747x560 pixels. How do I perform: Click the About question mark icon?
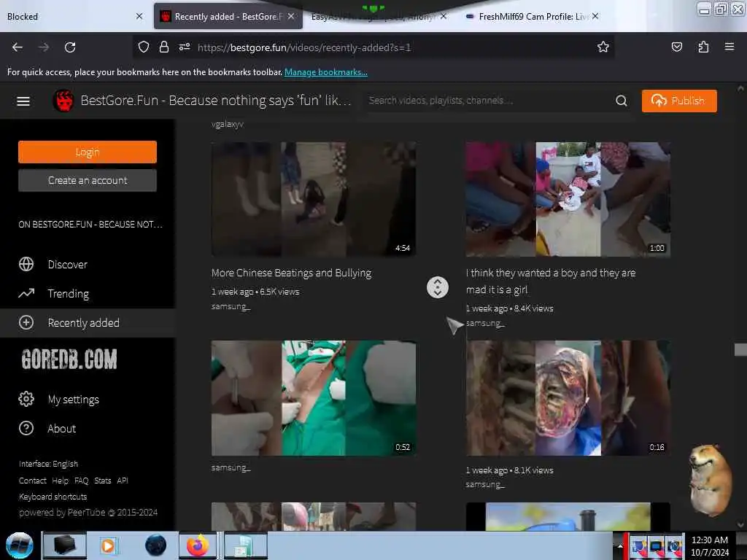click(x=26, y=428)
